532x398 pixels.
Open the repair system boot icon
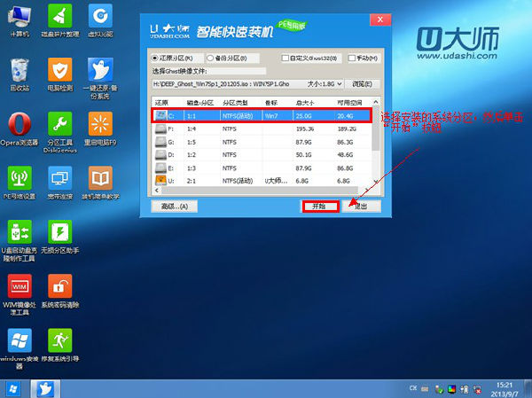tap(60, 344)
